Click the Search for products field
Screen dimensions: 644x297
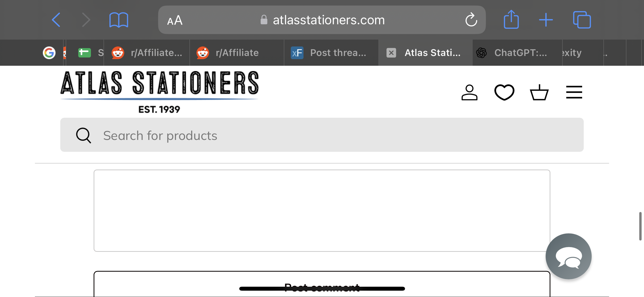(x=322, y=135)
